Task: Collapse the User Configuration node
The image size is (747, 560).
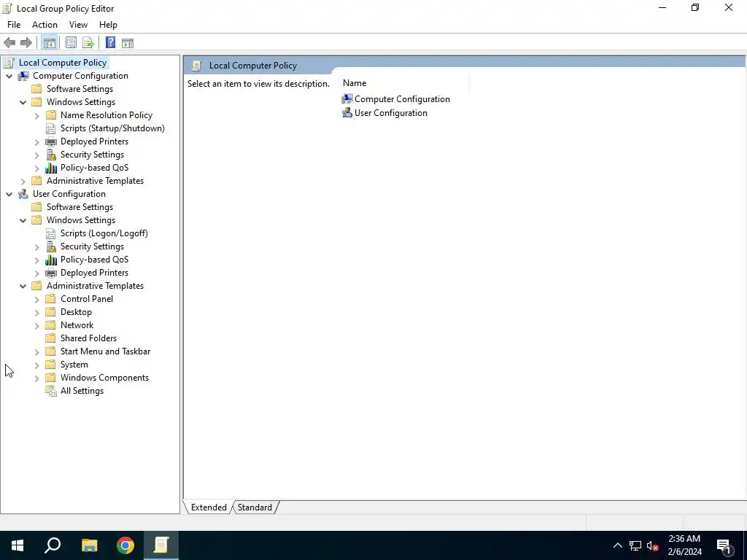Action: tap(9, 194)
